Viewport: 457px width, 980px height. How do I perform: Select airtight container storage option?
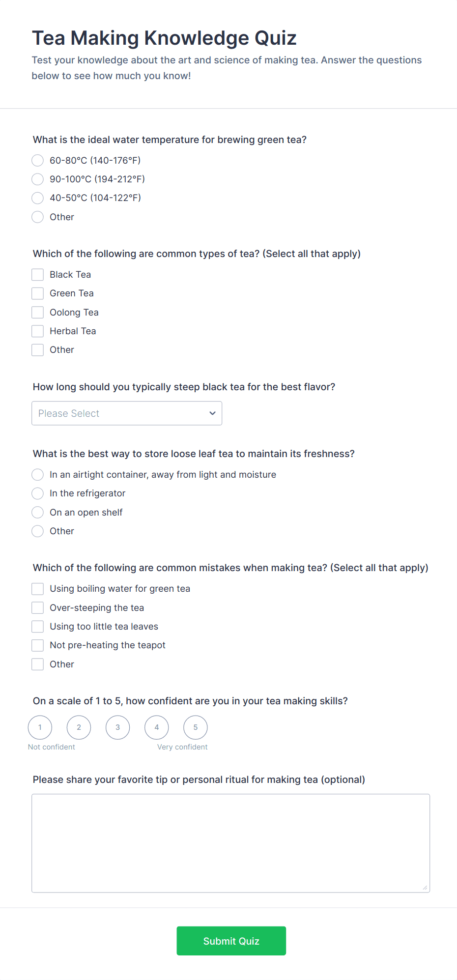click(x=38, y=474)
